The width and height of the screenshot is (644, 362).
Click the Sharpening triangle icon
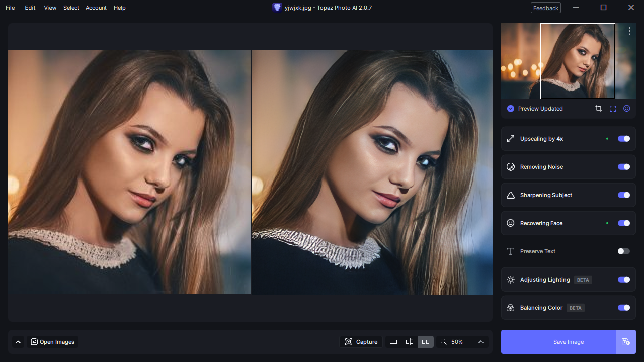(x=511, y=195)
